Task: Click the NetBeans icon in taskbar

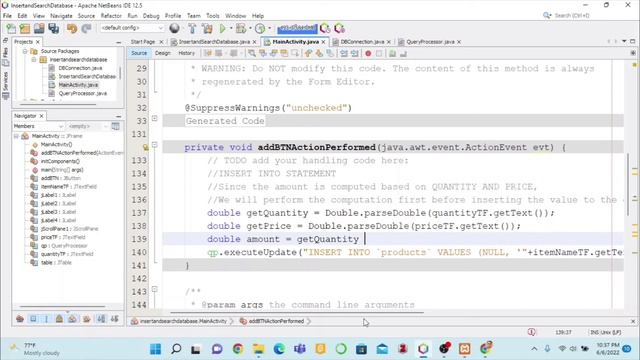Action: tap(423, 349)
